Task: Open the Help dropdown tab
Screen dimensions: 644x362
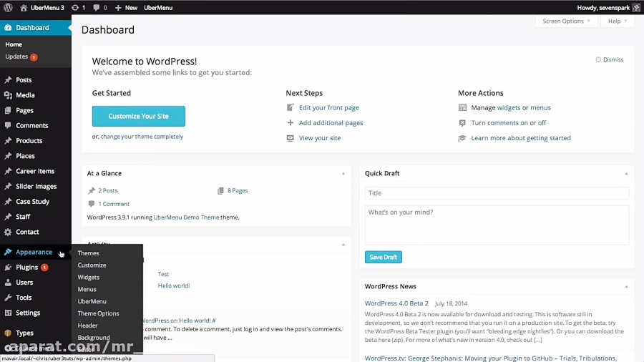Action: click(618, 21)
